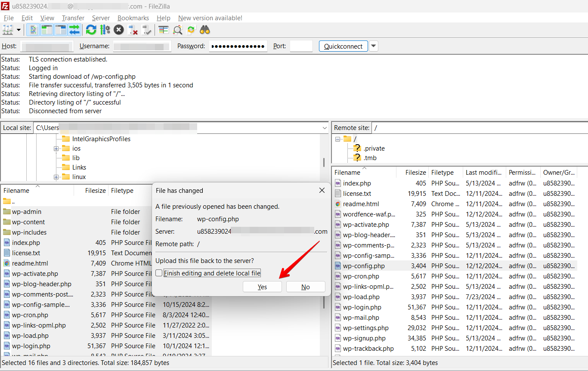The height and width of the screenshot is (371, 588).
Task: Open the Site Manager icon
Action: pos(8,30)
